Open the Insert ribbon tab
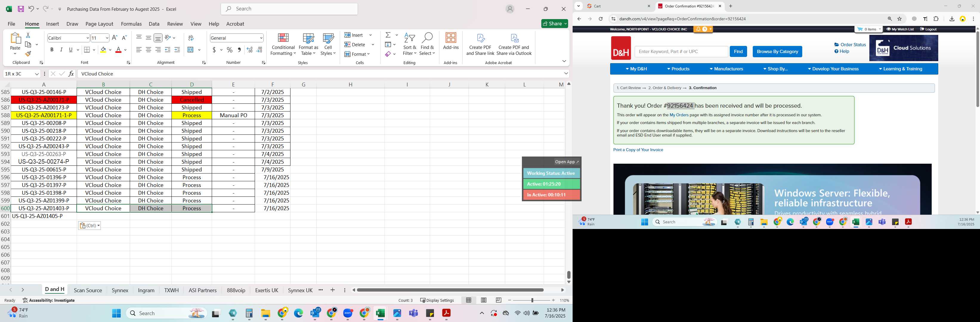The image size is (980, 322). [52, 24]
